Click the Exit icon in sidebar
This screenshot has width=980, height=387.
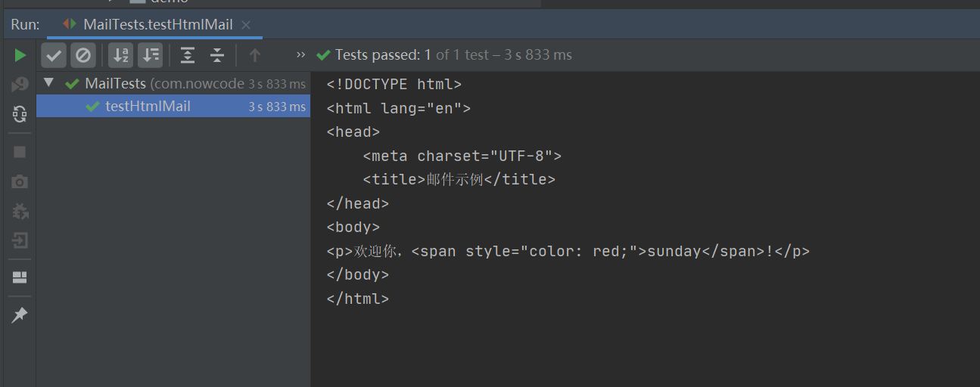tap(20, 240)
